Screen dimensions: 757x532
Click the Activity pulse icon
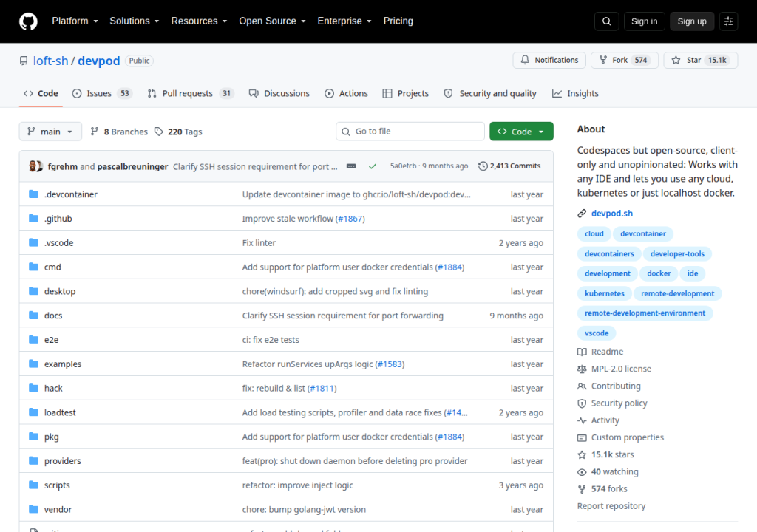point(582,420)
